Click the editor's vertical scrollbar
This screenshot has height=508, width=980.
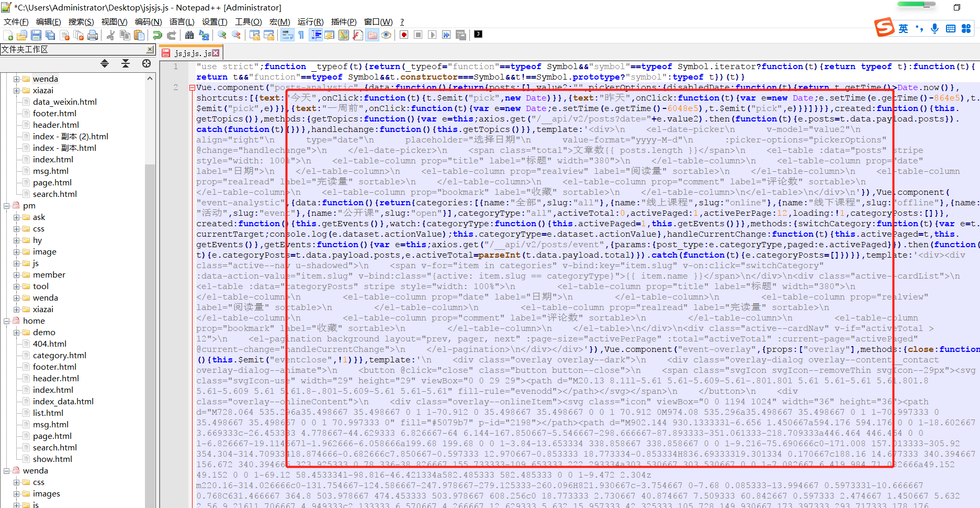pyautogui.click(x=976, y=262)
